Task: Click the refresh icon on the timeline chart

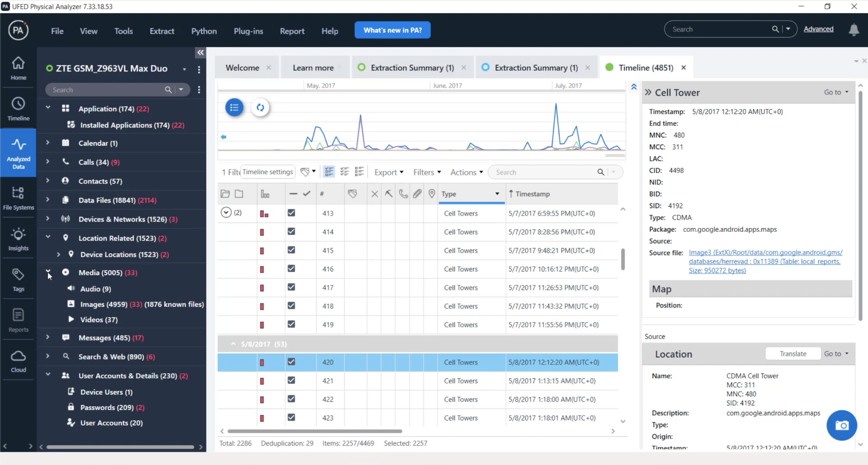Action: coord(260,107)
